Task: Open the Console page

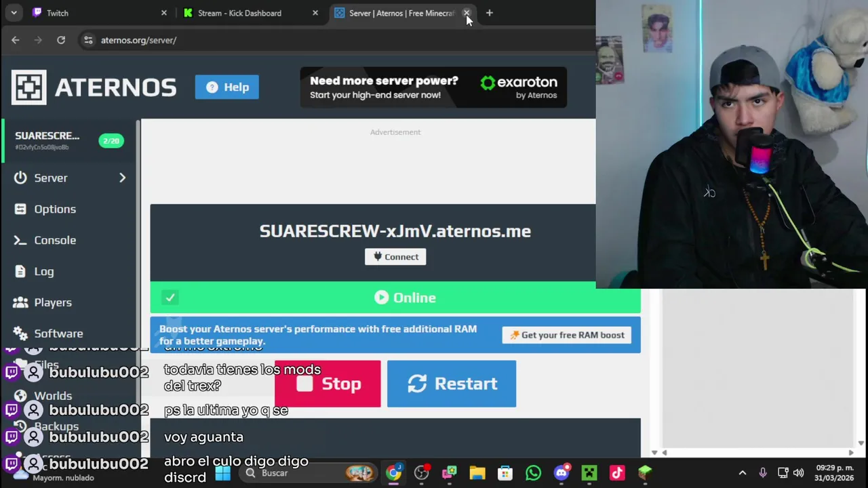Action: tap(55, 240)
